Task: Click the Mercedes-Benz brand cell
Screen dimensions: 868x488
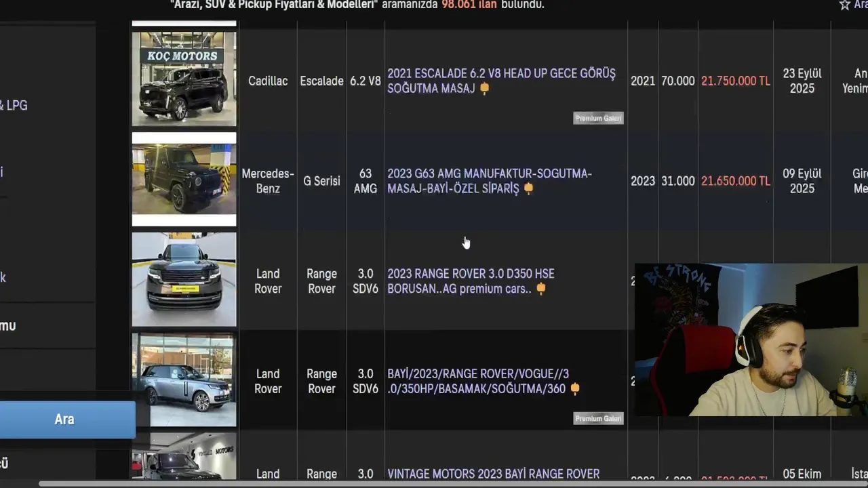Action: (x=268, y=181)
